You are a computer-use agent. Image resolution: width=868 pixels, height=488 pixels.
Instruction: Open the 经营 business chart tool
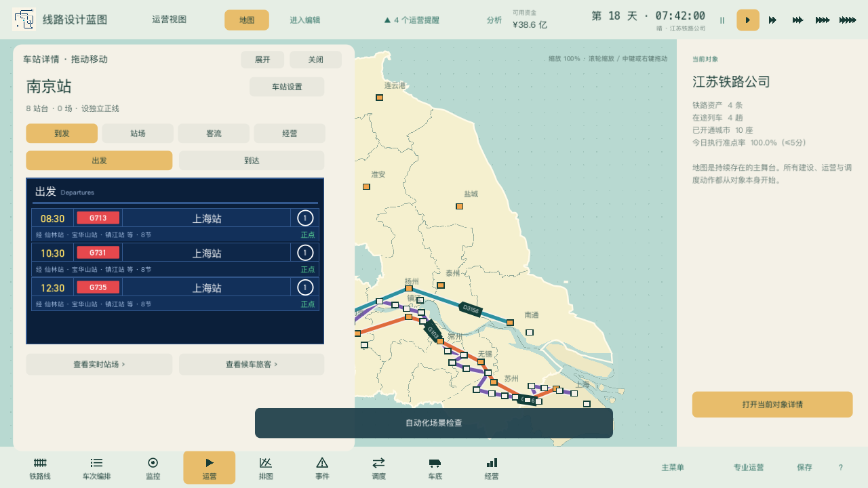click(492, 468)
